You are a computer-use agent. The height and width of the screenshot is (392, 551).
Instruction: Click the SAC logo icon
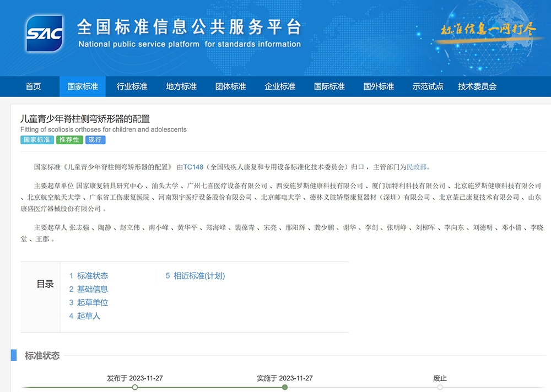pos(44,34)
